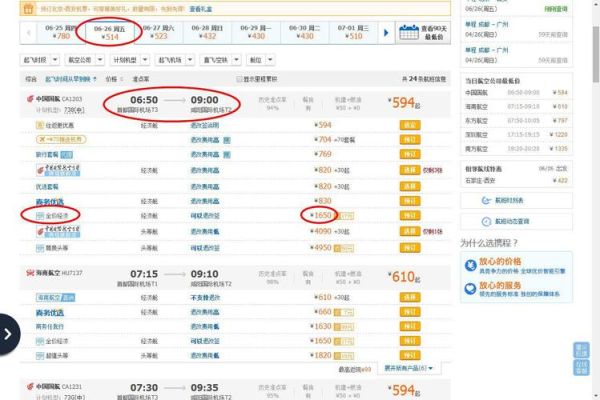Open the left-edge dark chevron panel

click(x=8, y=335)
